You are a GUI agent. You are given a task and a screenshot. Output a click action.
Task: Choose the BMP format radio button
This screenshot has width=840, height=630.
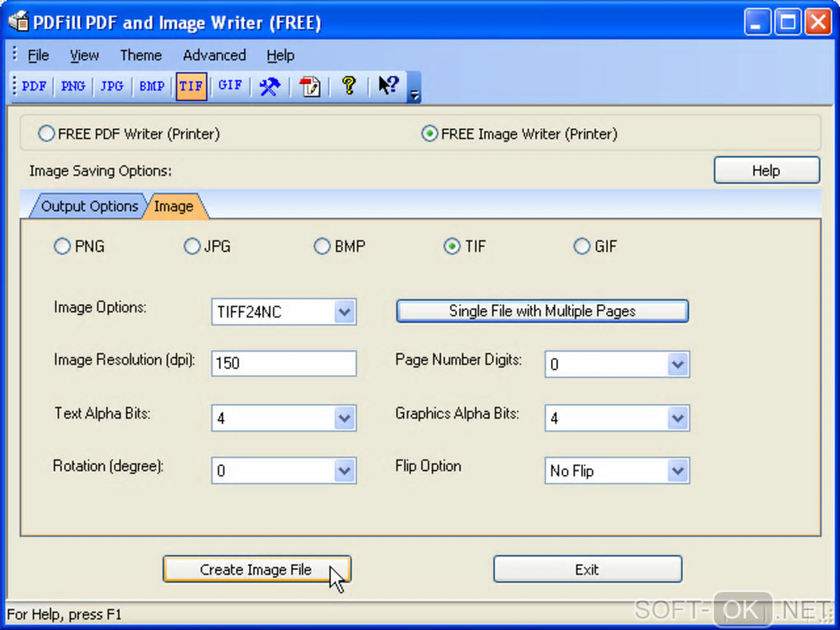coord(322,246)
